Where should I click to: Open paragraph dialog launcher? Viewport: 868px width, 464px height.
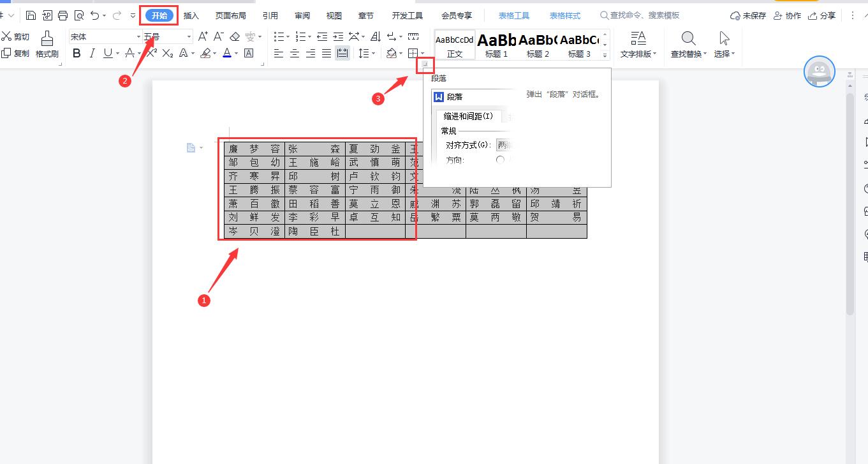tap(424, 64)
